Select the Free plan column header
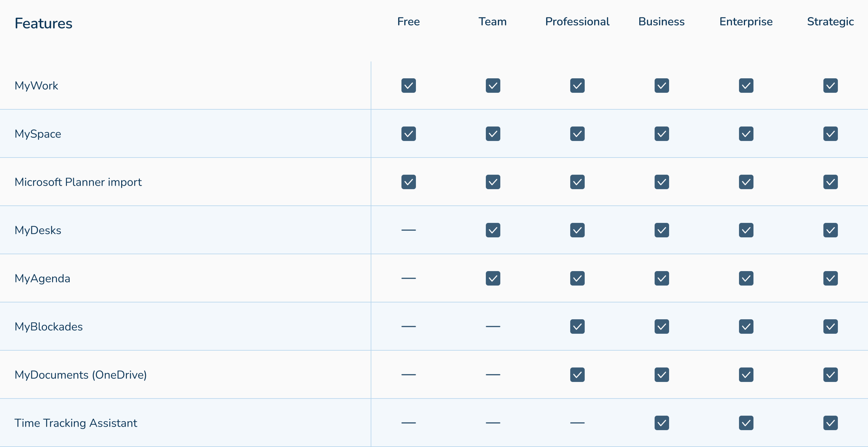This screenshot has height=447, width=868. click(x=408, y=22)
